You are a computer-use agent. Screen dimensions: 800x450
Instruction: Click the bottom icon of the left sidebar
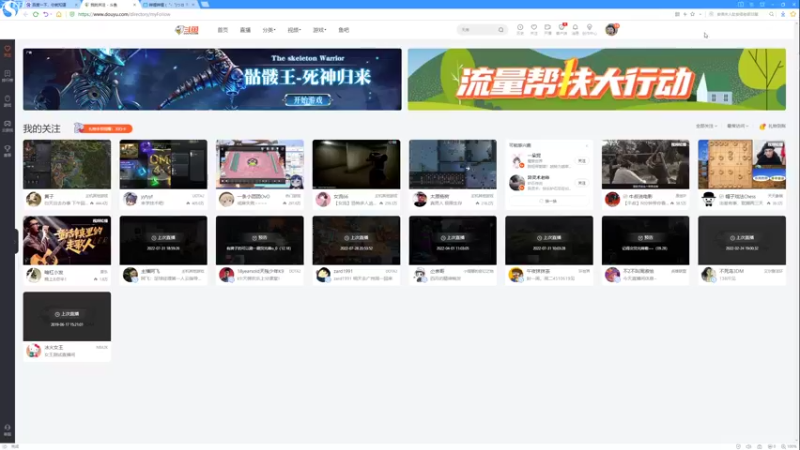7,430
